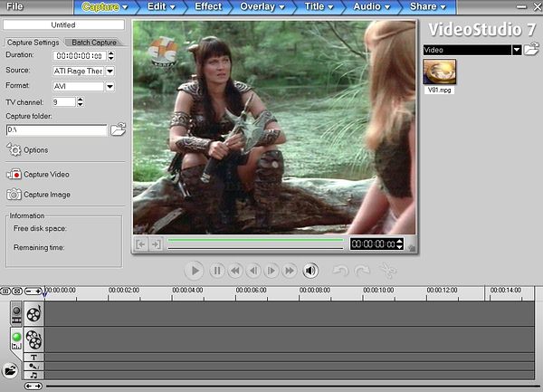This screenshot has width=543, height=392.
Task: Click the Redo arrow icon
Action: click(363, 271)
